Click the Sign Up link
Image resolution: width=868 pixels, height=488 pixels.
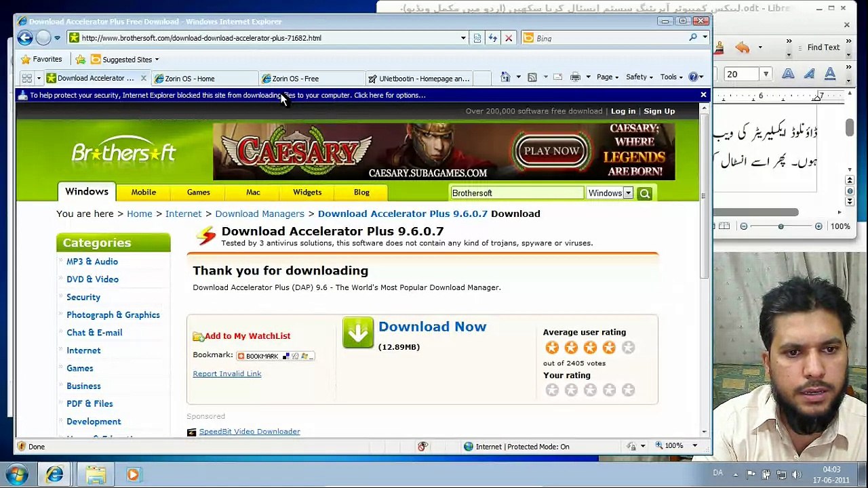point(659,111)
